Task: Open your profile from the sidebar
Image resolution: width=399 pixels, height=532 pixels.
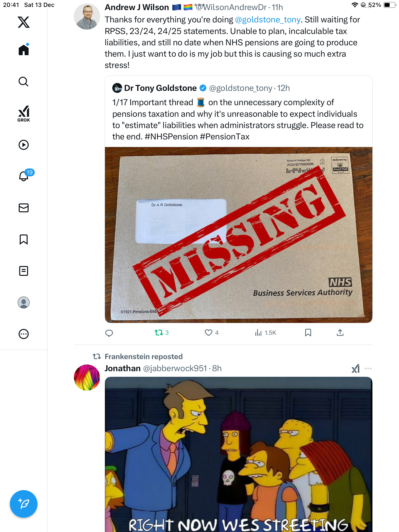Action: pyautogui.click(x=24, y=302)
